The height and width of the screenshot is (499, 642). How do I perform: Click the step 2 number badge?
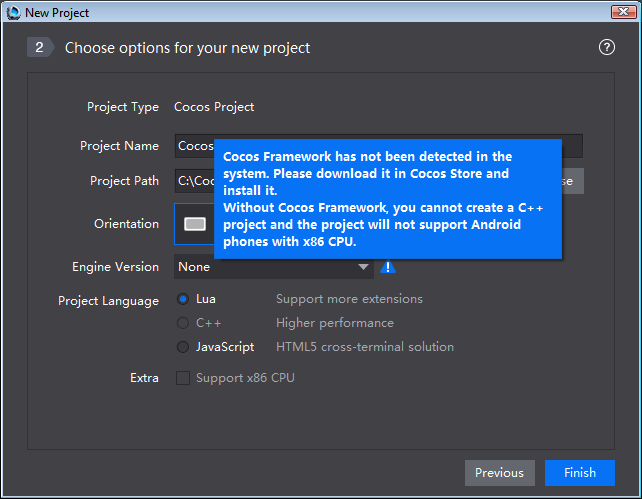40,47
